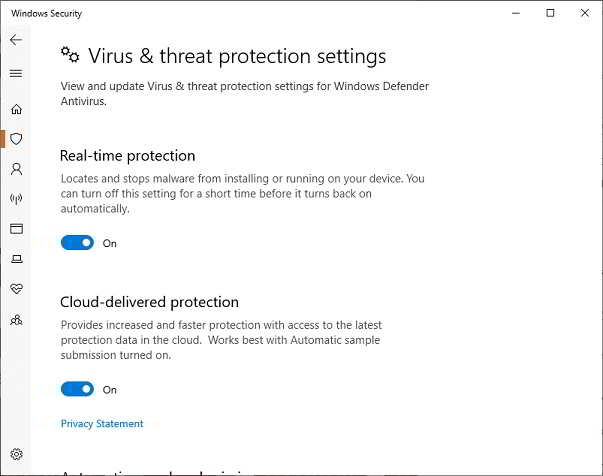Turn off Real-time protection toggle

(x=77, y=243)
